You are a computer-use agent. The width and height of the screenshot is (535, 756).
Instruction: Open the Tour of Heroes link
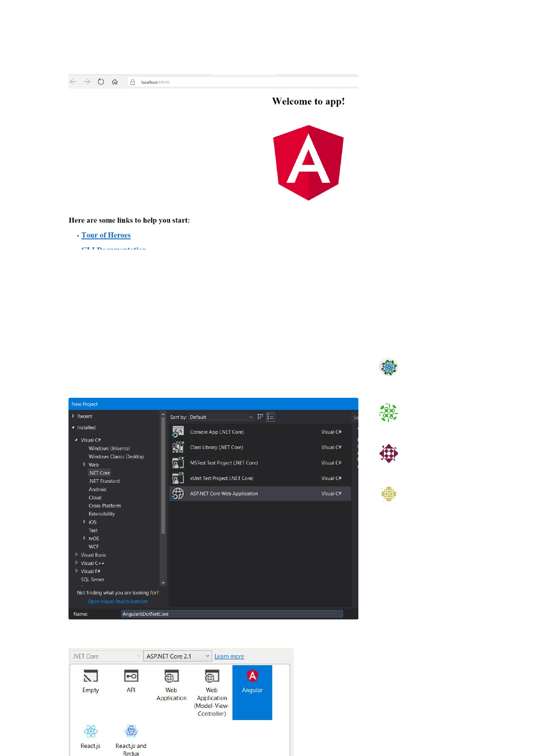[106, 235]
